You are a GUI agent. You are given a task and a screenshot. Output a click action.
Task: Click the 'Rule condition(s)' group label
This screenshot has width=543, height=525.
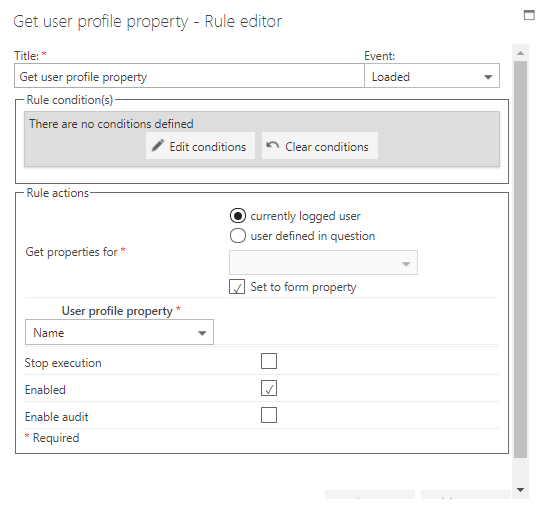[x=70, y=100]
